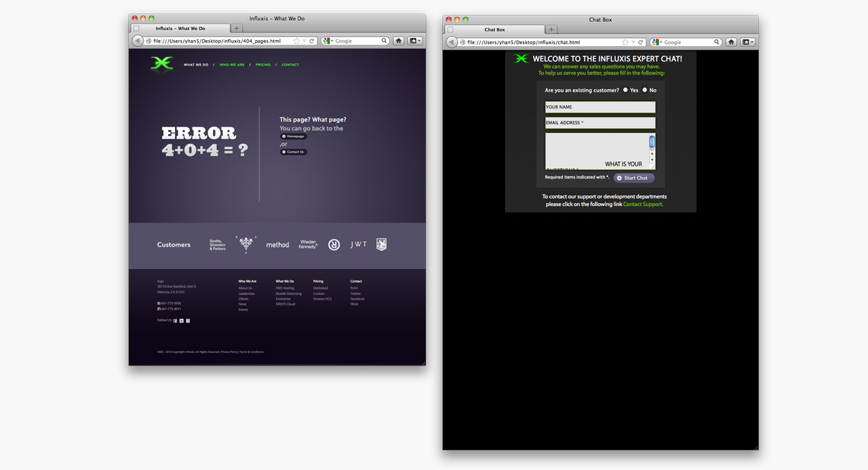Screen dimensions: 868x470
Task: Click the YOUR NAME input field
Action: pos(600,107)
